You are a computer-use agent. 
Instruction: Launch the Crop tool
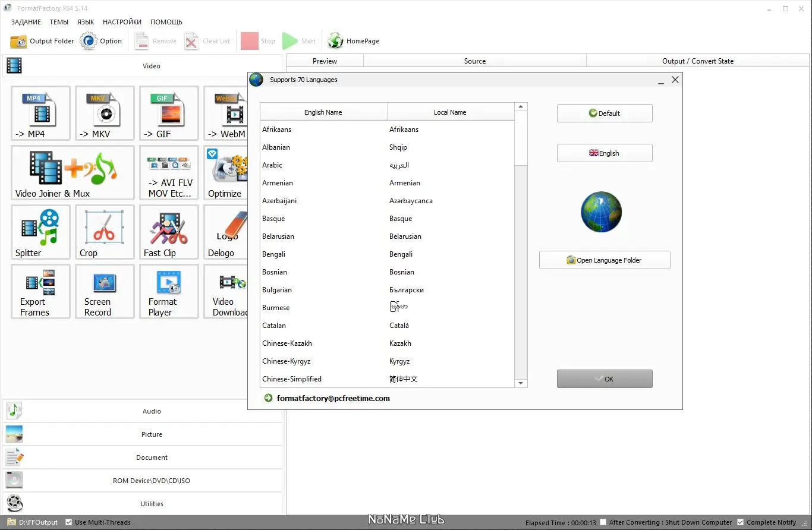click(105, 232)
